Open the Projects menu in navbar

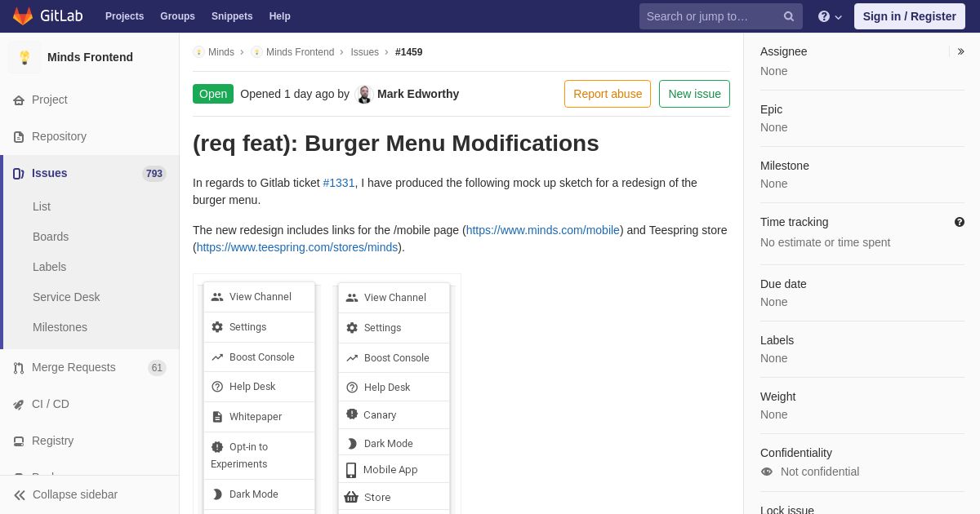coord(124,16)
